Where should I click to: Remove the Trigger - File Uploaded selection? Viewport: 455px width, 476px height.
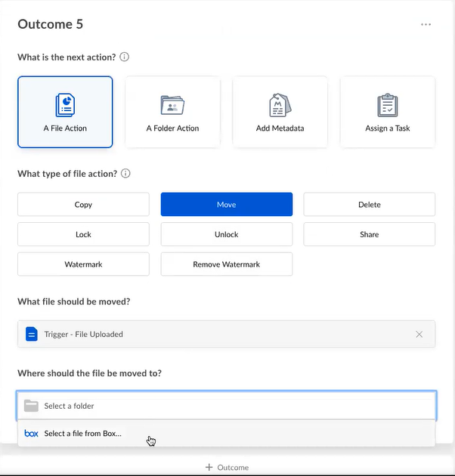coord(419,334)
